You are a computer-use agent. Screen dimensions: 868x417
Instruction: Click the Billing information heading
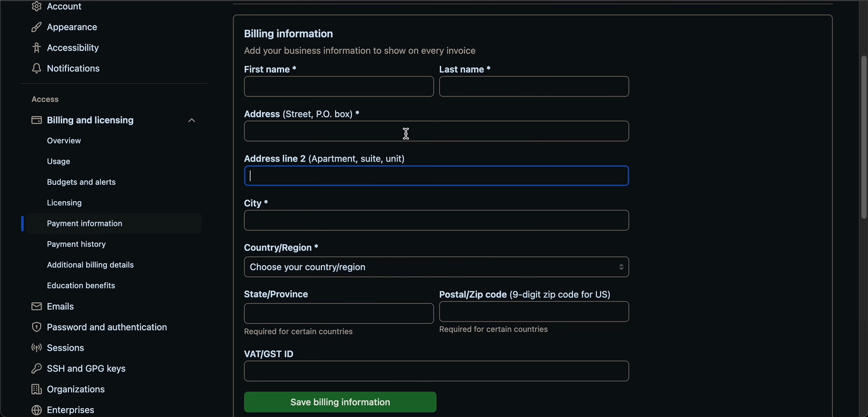coord(288,34)
